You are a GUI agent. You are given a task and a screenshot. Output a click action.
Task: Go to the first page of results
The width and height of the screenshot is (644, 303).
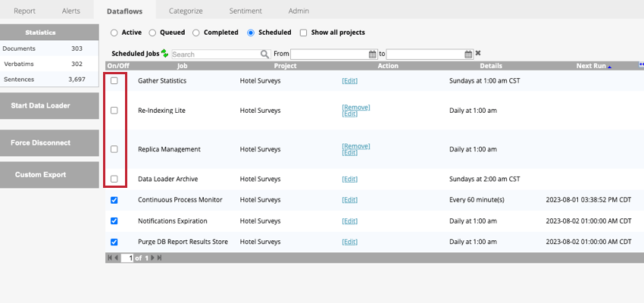point(110,258)
